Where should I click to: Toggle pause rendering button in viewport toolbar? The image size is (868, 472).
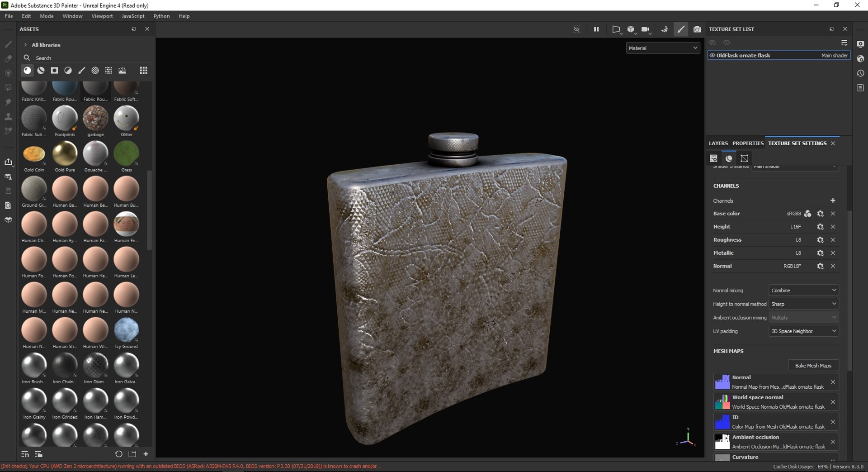point(596,29)
